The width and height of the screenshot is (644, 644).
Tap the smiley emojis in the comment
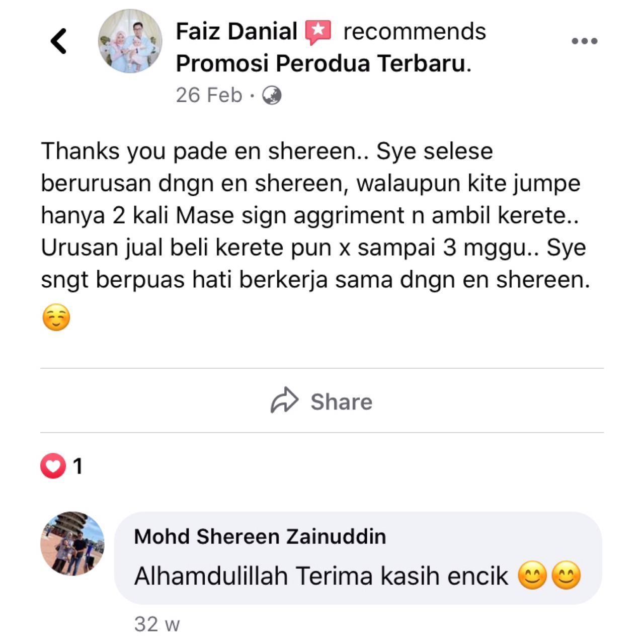coord(549,576)
